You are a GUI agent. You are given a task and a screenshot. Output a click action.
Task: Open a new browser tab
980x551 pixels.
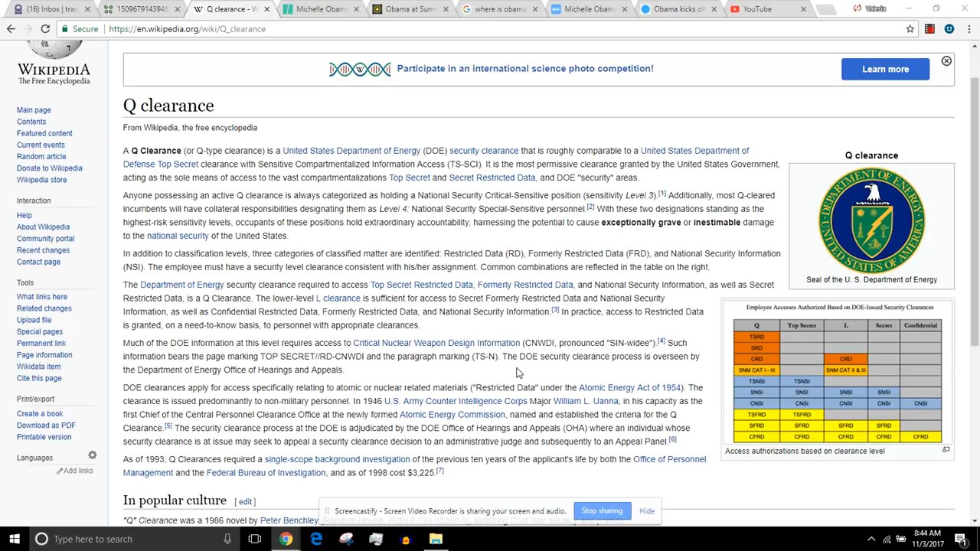point(825,10)
